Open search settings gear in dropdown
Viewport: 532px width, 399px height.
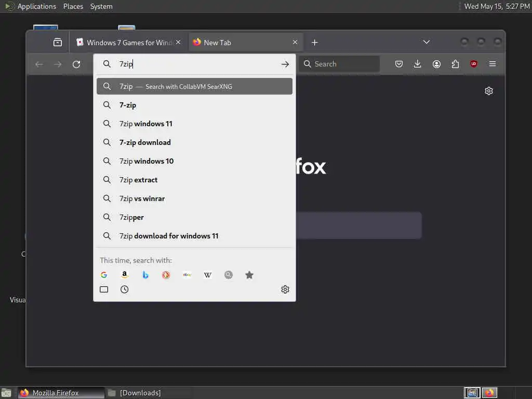[x=285, y=289]
